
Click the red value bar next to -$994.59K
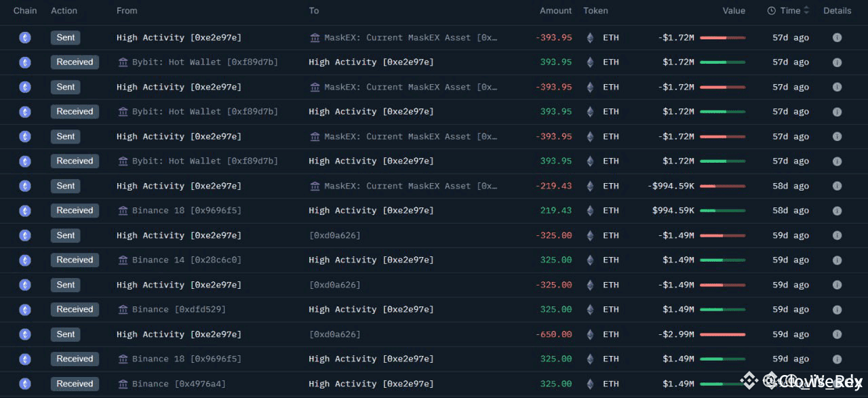pos(722,186)
